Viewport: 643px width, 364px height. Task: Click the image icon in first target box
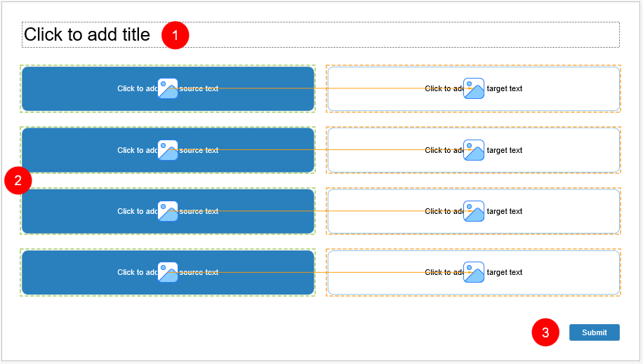tap(474, 88)
